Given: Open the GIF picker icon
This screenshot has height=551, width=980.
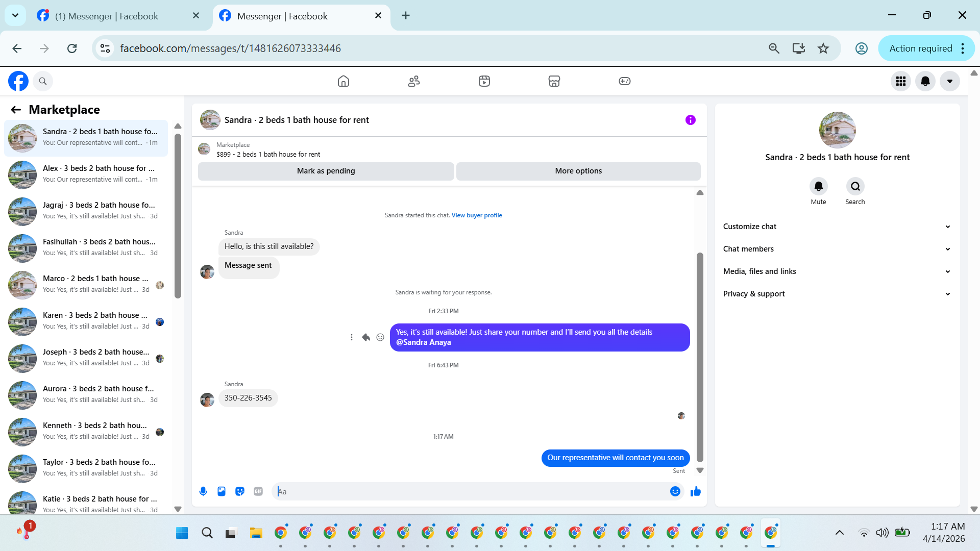Looking at the screenshot, I should pos(258,491).
